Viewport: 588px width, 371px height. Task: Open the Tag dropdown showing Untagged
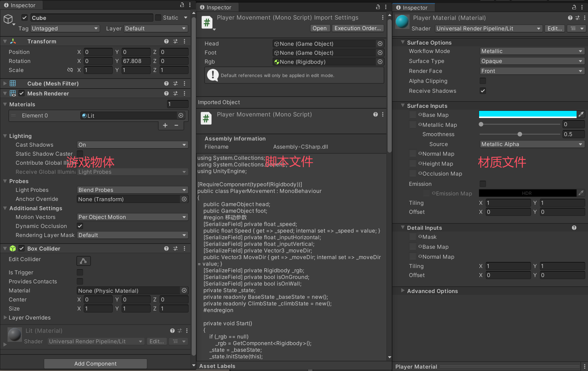click(65, 28)
